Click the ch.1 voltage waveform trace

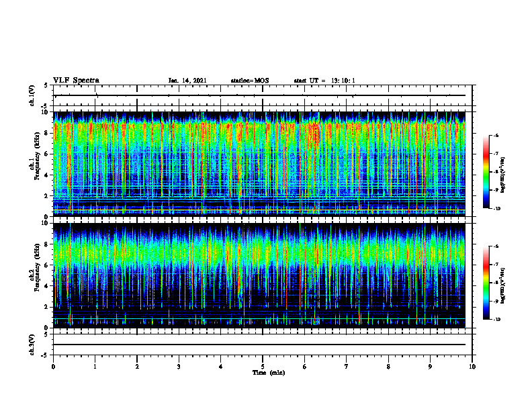(x=259, y=95)
